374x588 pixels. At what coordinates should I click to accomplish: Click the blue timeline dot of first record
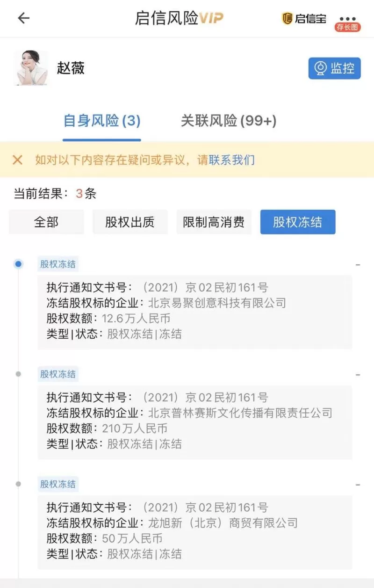[x=18, y=264]
